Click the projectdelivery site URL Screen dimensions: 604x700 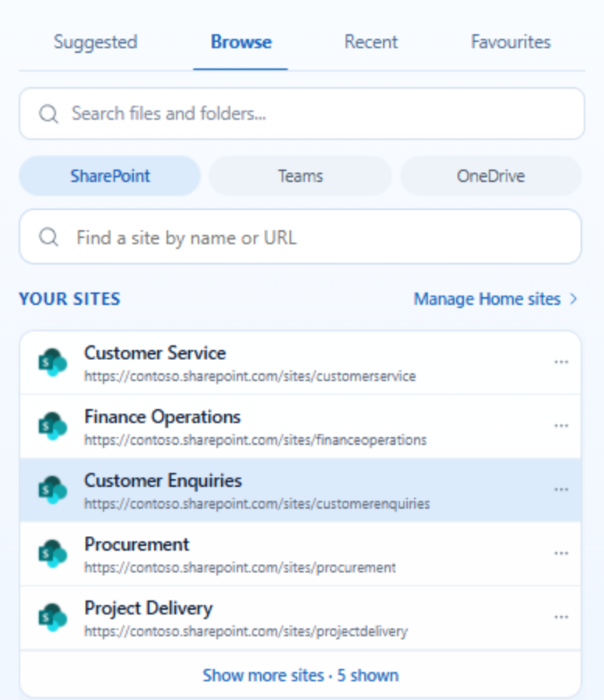[x=246, y=632]
